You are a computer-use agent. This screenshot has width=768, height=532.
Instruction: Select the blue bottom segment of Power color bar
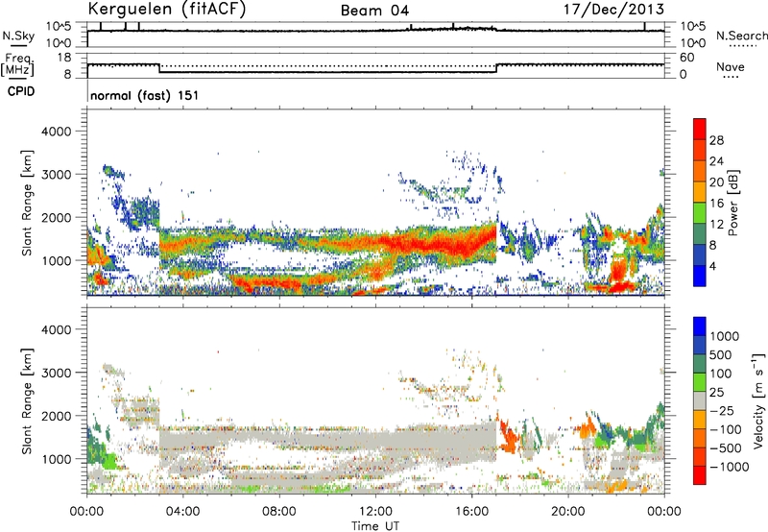700,276
